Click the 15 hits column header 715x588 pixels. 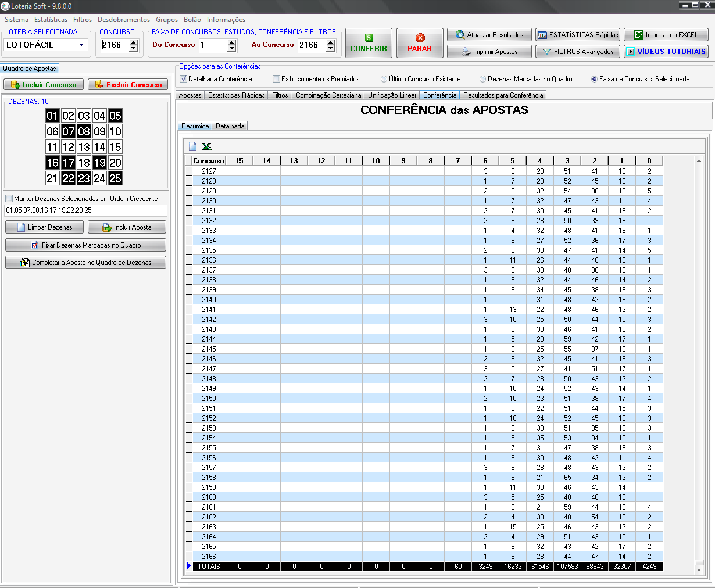239,161
